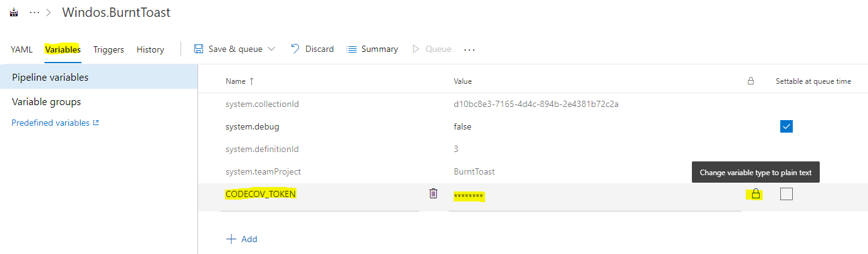Sort by the Name column header
The height and width of the screenshot is (254, 868).
click(240, 81)
